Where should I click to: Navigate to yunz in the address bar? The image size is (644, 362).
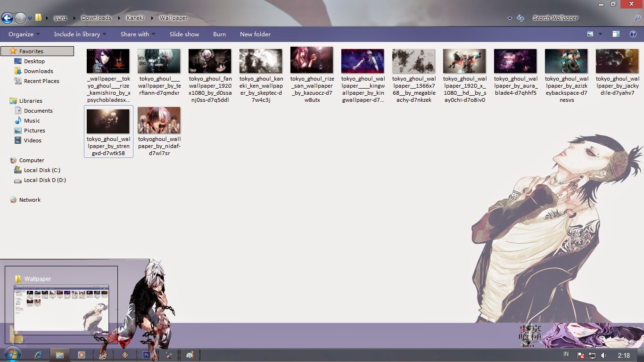pyautogui.click(x=60, y=18)
